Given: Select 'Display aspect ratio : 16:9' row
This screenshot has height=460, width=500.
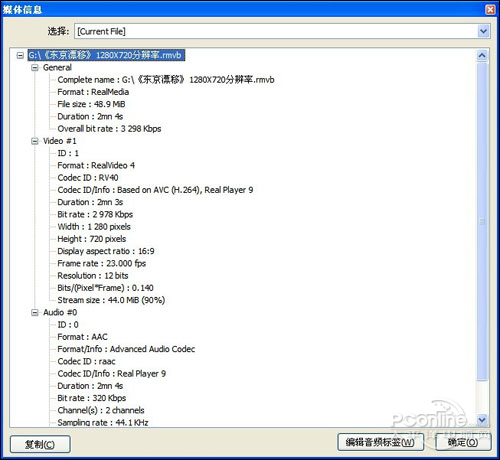Looking at the screenshot, I should 106,251.
